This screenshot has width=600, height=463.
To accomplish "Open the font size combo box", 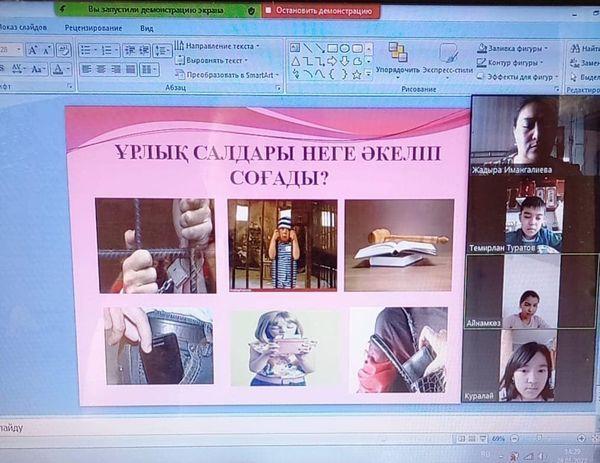I will (x=11, y=50).
